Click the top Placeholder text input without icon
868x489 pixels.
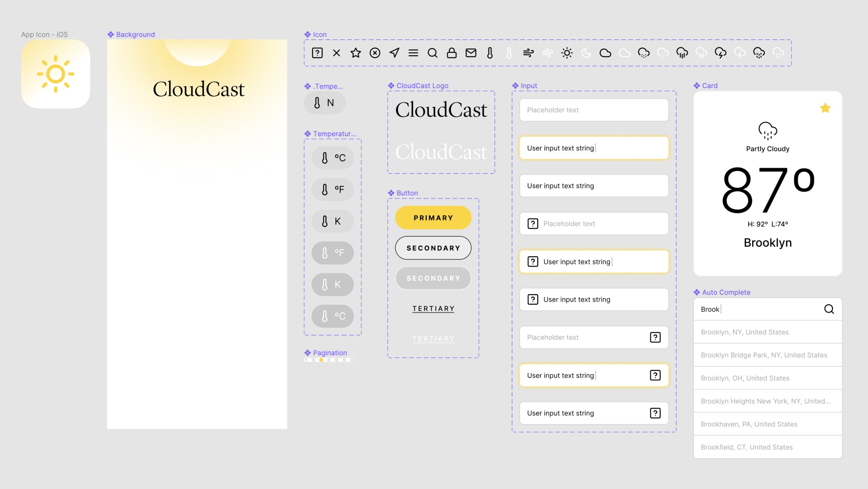coord(594,110)
